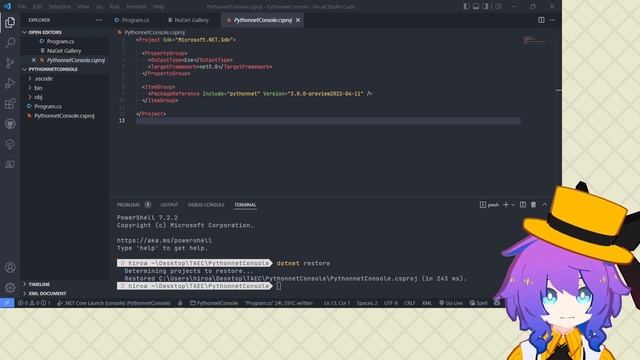Viewport: 640px width, 360px height.
Task: Expand the .vscode folder
Action: pyautogui.click(x=65, y=78)
